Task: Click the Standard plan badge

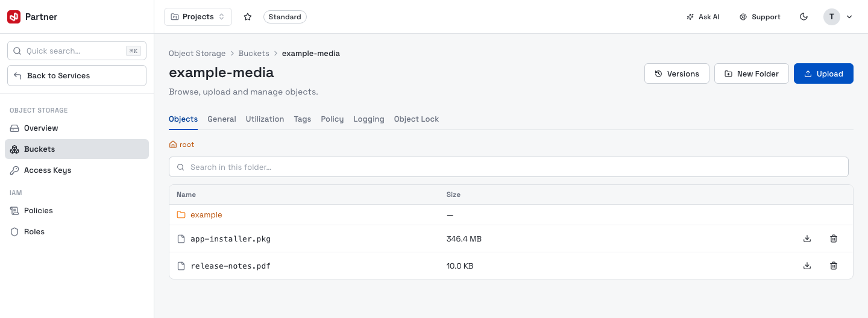Action: [x=285, y=17]
